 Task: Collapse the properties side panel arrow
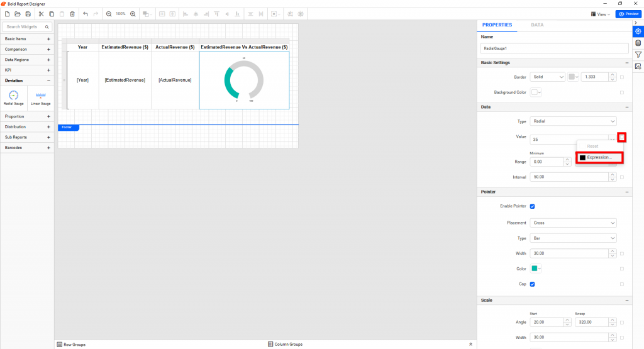pyautogui.click(x=636, y=23)
